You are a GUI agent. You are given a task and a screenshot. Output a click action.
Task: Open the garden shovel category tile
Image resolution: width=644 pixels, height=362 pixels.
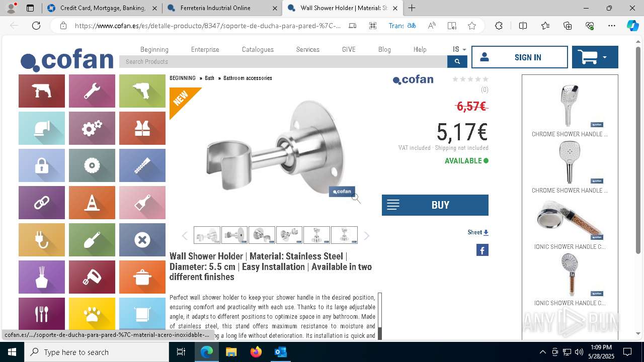pos(92,240)
